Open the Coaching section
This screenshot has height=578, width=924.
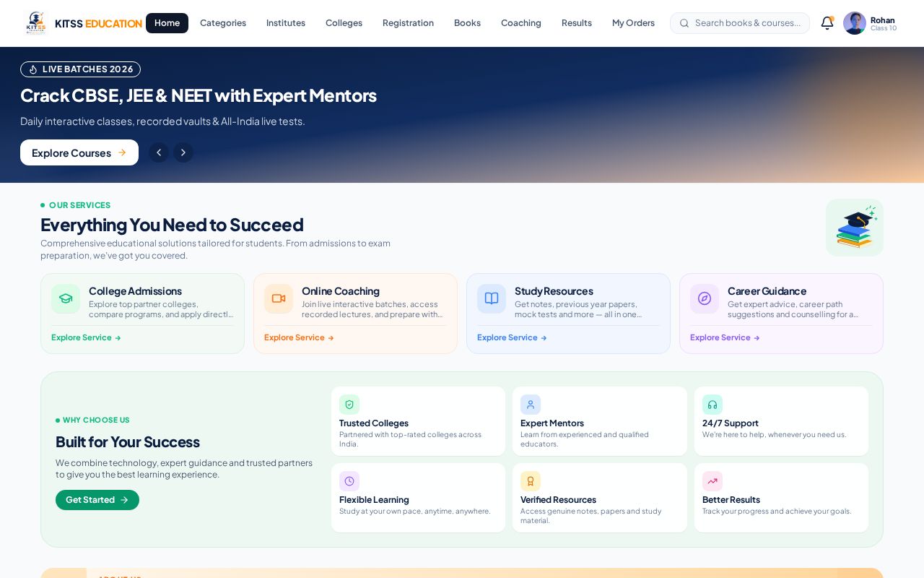pyautogui.click(x=521, y=23)
